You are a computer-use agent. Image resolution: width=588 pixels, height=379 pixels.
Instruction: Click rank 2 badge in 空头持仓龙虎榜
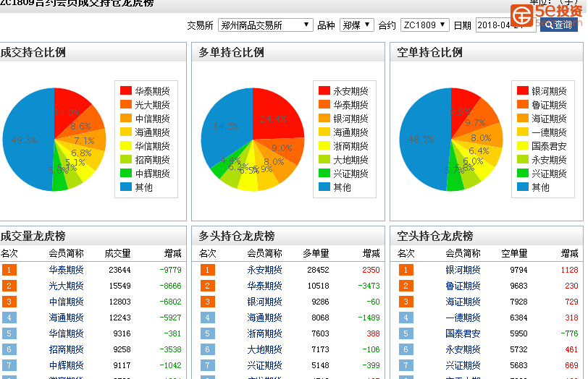(x=406, y=286)
